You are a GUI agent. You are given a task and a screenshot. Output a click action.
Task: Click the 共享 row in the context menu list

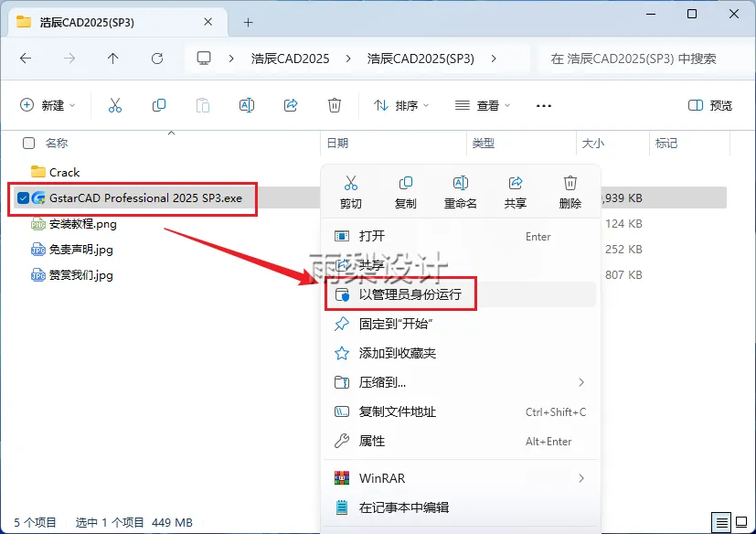click(x=461, y=265)
